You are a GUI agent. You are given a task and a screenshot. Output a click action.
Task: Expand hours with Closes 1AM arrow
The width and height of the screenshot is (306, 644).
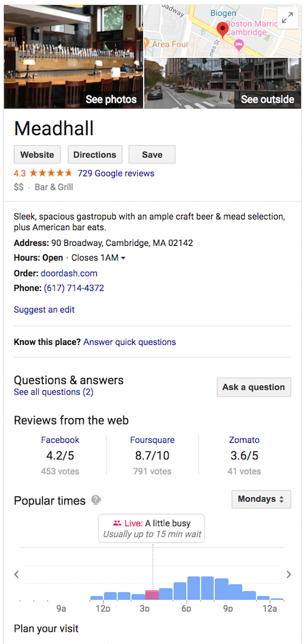click(122, 258)
